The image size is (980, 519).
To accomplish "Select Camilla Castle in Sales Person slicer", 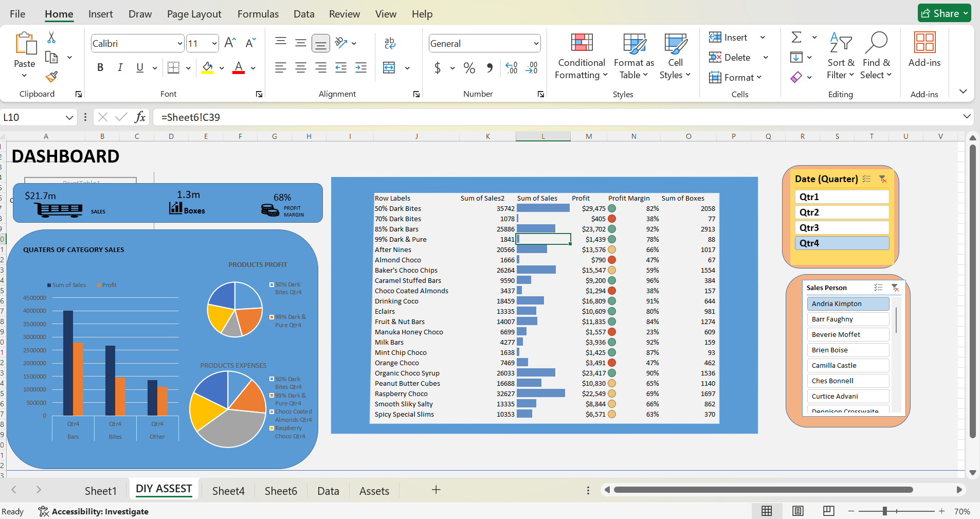I will (x=848, y=365).
